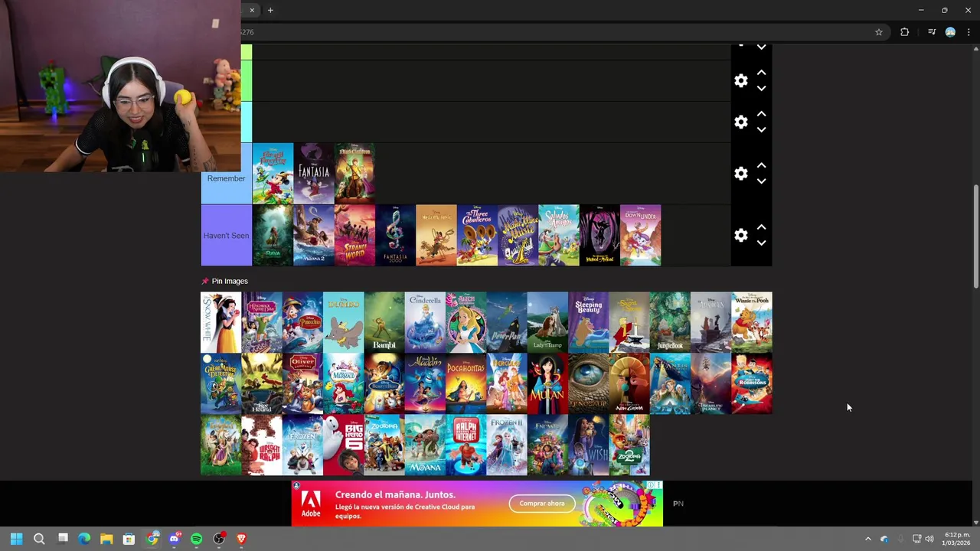Viewport: 980px width, 551px height.
Task: Open File Explorer from the taskbar
Action: tap(106, 539)
